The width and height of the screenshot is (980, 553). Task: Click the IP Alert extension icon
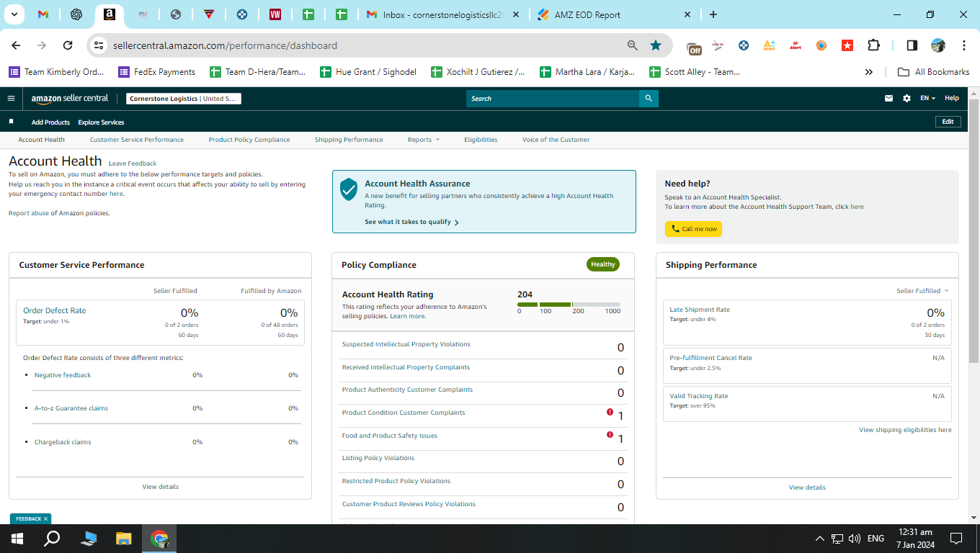(x=796, y=45)
